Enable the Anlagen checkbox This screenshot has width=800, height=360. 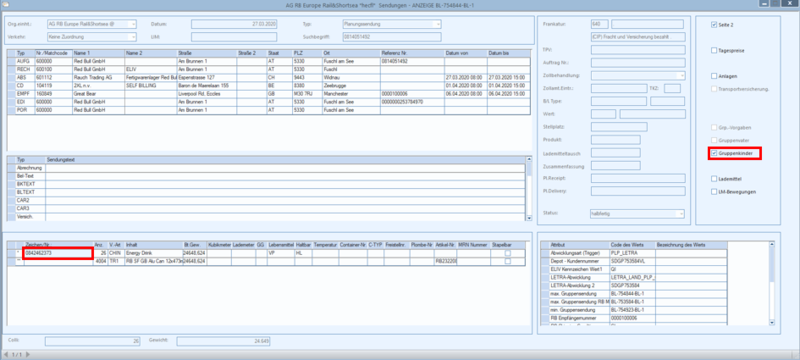[x=714, y=76]
